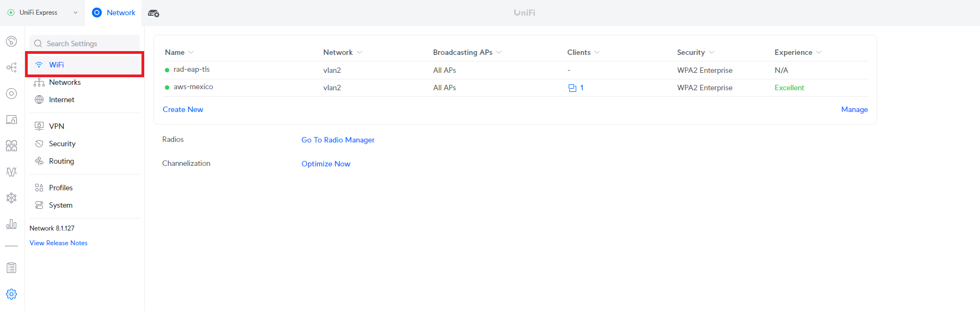
Task: Open the VPN settings section
Action: [84, 126]
